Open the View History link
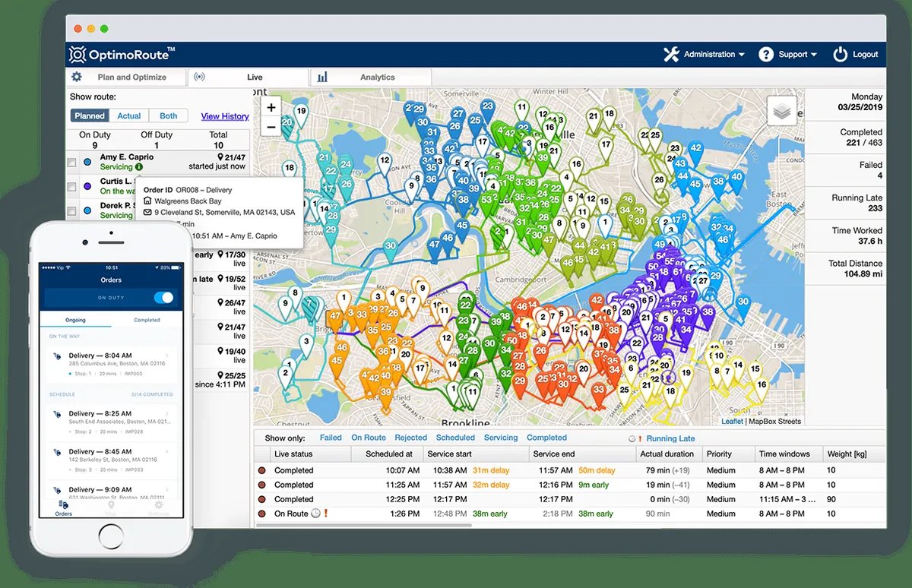The width and height of the screenshot is (912, 588). point(225,116)
